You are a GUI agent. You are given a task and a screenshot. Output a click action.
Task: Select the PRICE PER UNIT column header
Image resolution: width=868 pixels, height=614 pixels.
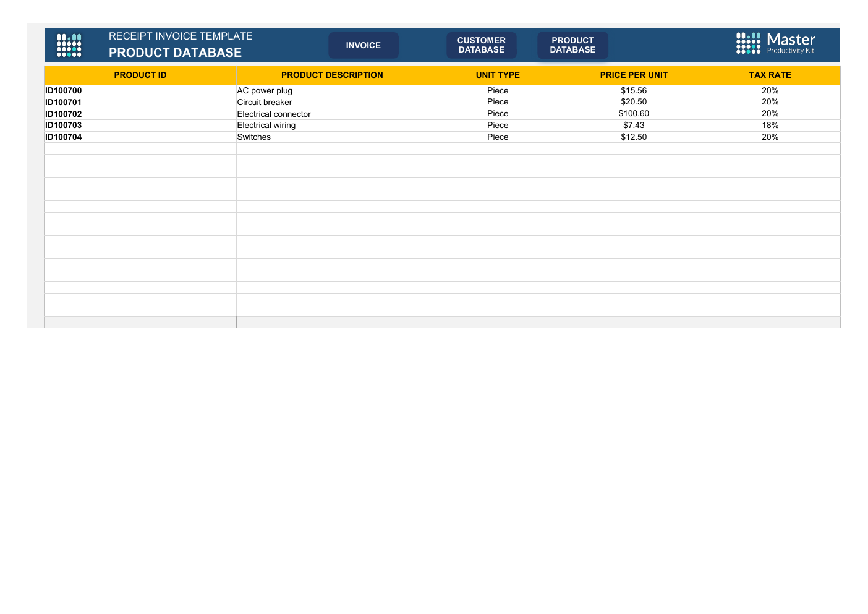[634, 75]
